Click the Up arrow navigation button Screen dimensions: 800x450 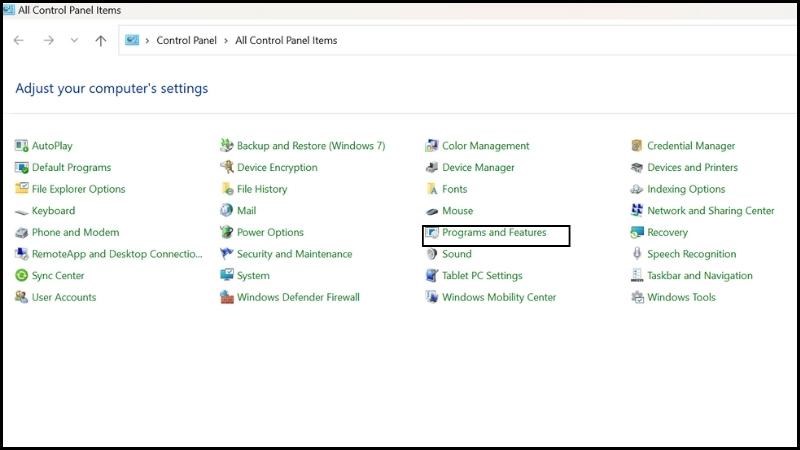tap(100, 41)
